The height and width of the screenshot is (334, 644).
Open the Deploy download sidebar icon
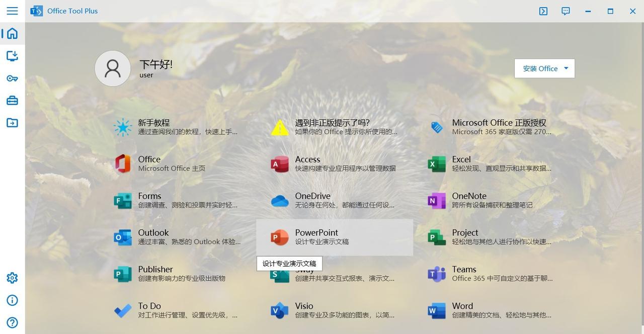point(12,55)
